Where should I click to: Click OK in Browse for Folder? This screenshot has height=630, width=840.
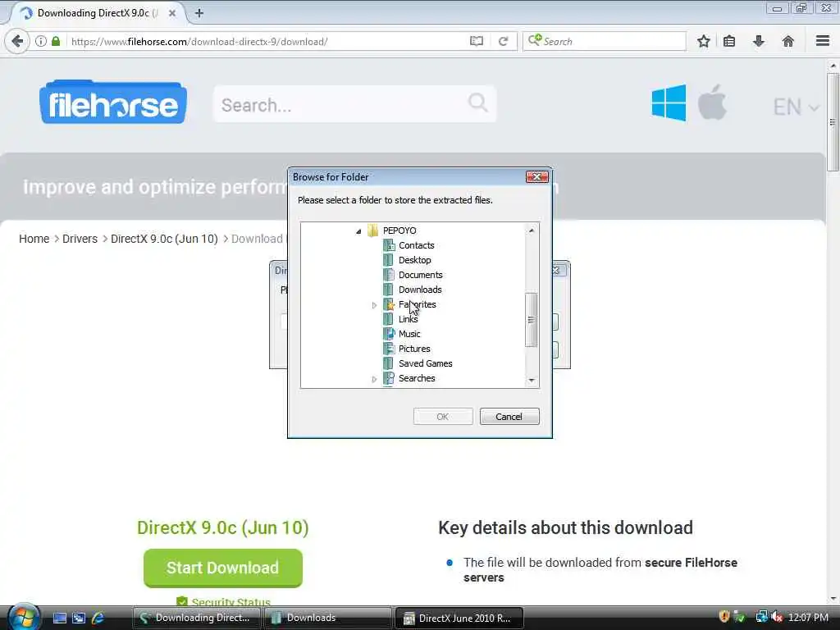[x=443, y=416]
